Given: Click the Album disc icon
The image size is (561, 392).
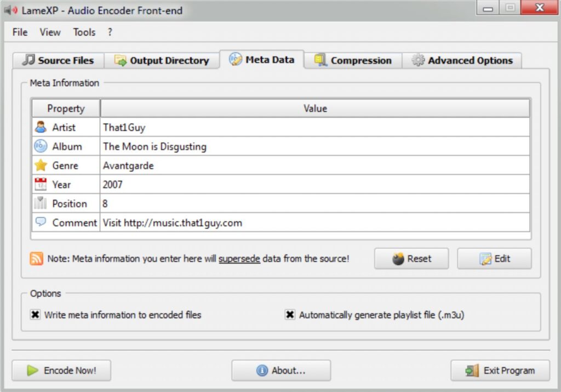Looking at the screenshot, I should [x=41, y=146].
